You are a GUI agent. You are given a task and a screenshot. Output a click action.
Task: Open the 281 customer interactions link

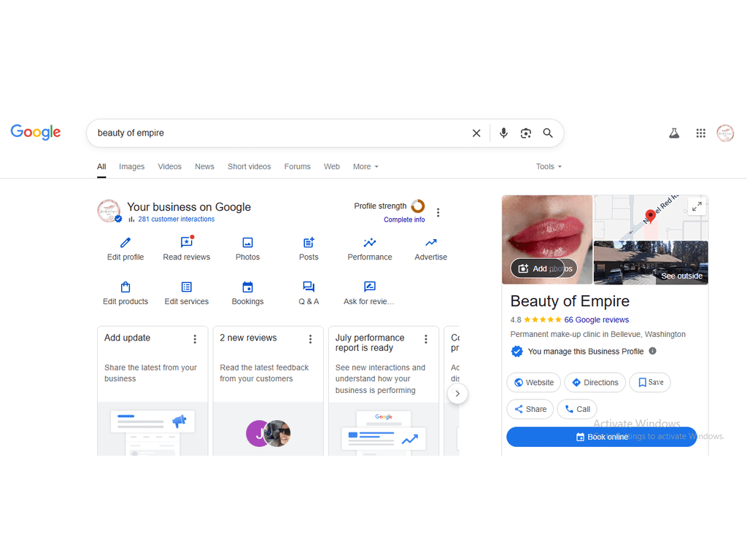(177, 219)
